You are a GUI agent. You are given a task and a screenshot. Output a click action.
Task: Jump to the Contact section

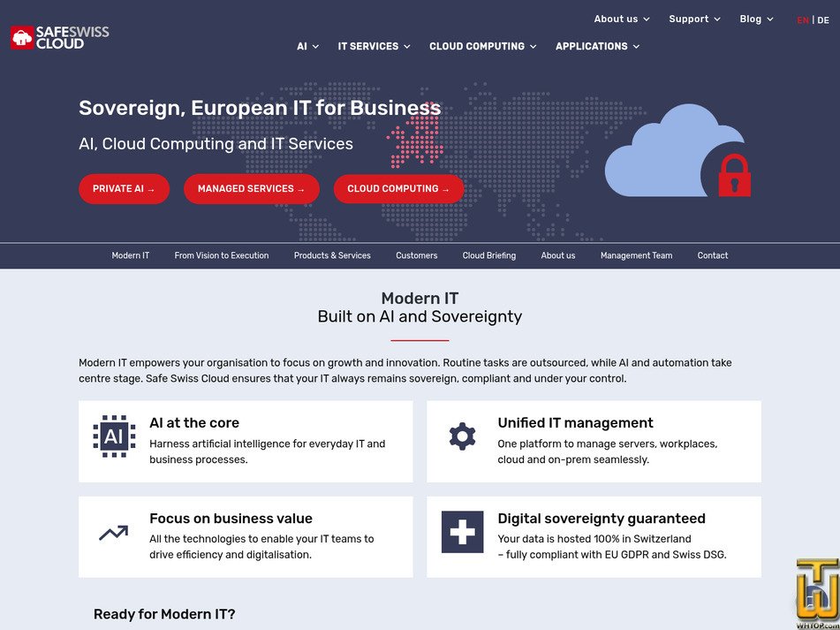coord(713,255)
